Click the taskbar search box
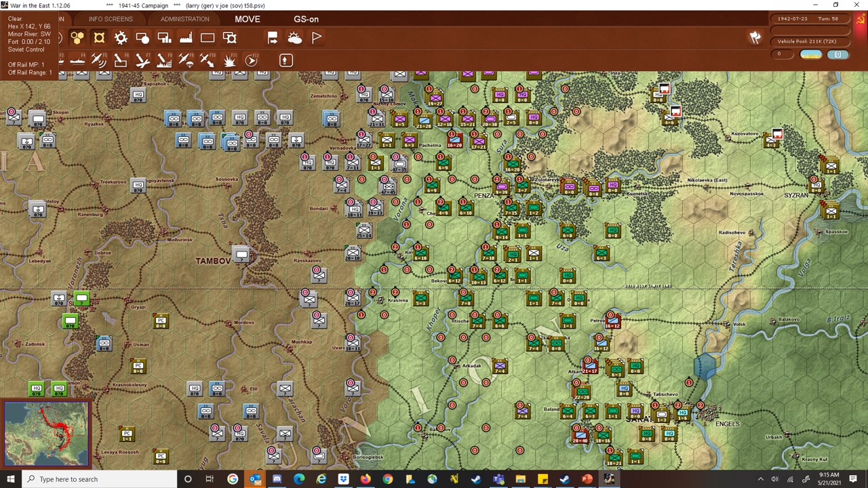Image resolution: width=868 pixels, height=488 pixels. 100,479
